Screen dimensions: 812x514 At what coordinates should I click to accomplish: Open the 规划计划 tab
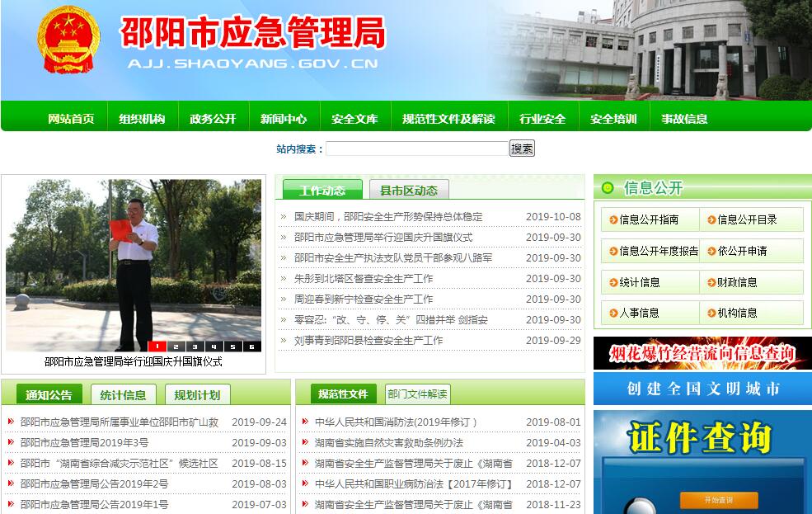point(197,395)
